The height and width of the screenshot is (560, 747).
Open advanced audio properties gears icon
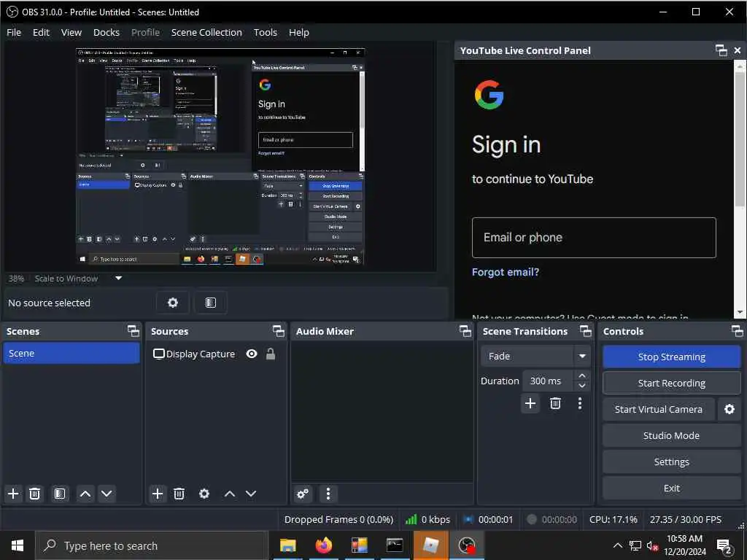coord(303,494)
